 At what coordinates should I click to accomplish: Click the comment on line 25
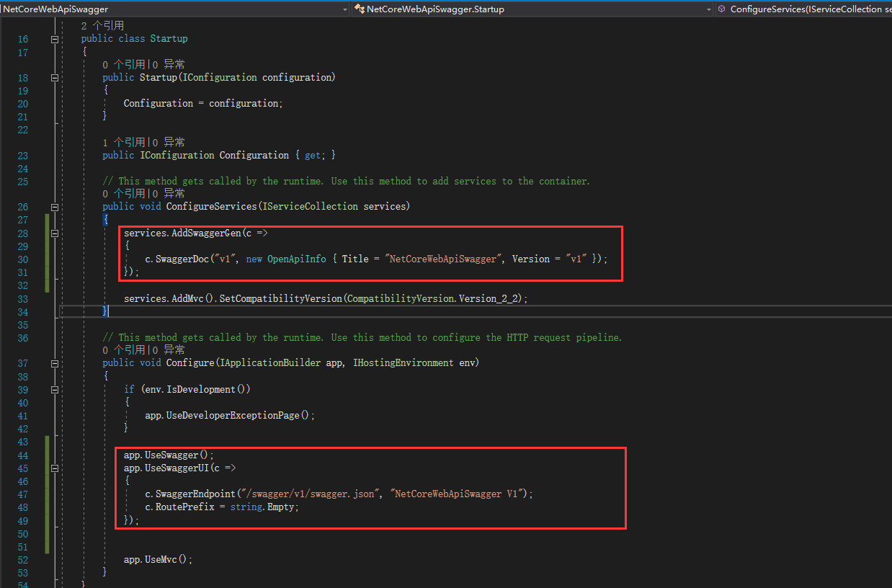[346, 182]
